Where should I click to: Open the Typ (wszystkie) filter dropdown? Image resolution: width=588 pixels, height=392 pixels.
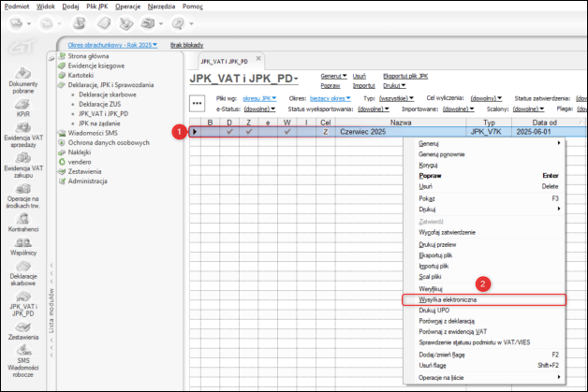pos(396,98)
